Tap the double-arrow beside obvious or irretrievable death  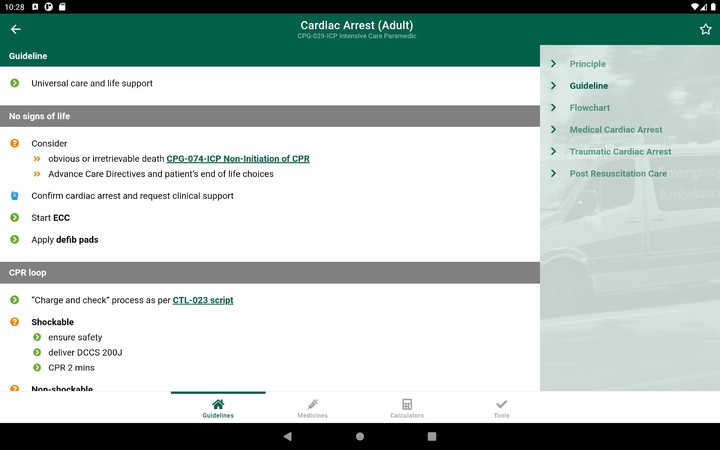coord(37,158)
